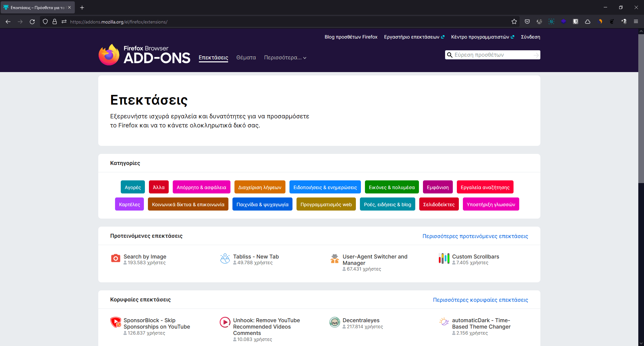Screen dimensions: 644x346
Task: Open Περισσότερες προτεινόμενες επεκτάσεις link
Action: point(475,236)
